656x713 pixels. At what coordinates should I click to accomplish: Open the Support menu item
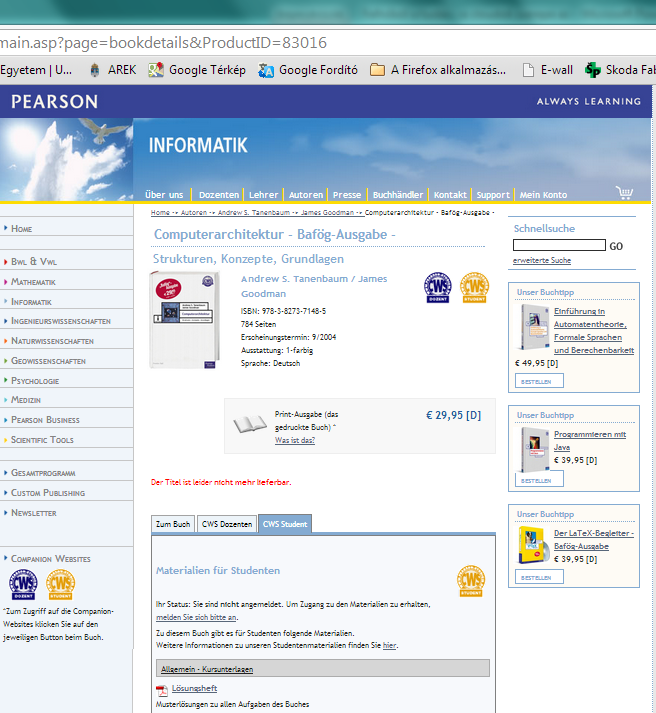[493, 195]
